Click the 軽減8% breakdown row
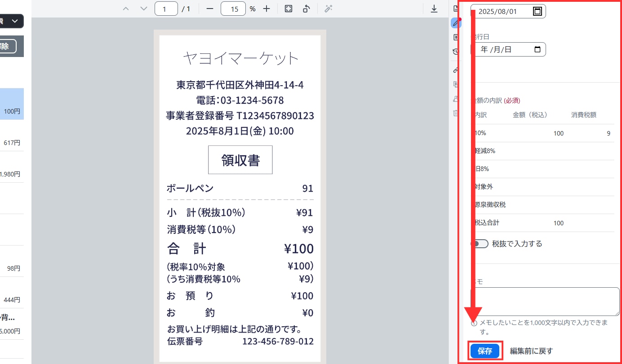Viewport: 622px width, 364px height. (x=542, y=151)
